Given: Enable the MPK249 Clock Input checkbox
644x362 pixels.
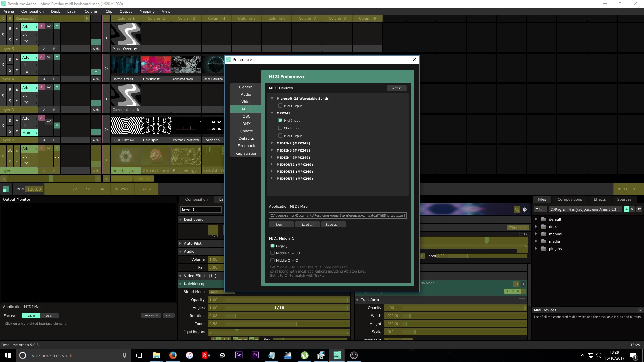Looking at the screenshot, I should pos(280,128).
